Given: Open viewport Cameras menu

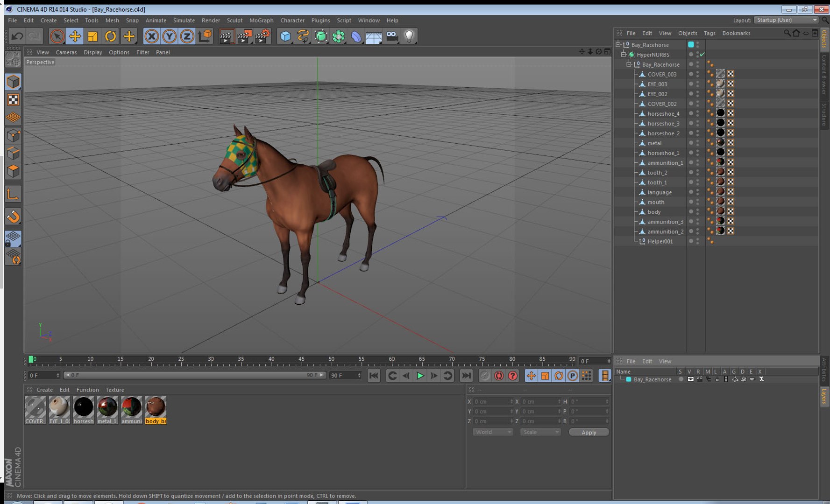Looking at the screenshot, I should coord(66,52).
